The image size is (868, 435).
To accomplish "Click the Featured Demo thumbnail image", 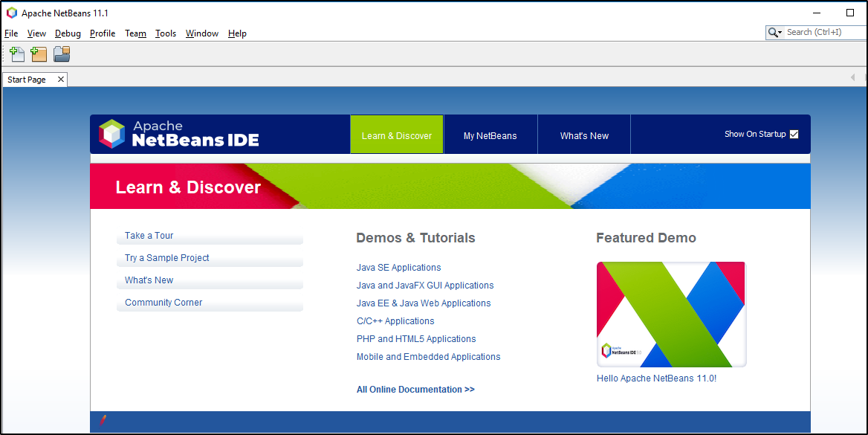I will (x=672, y=315).
